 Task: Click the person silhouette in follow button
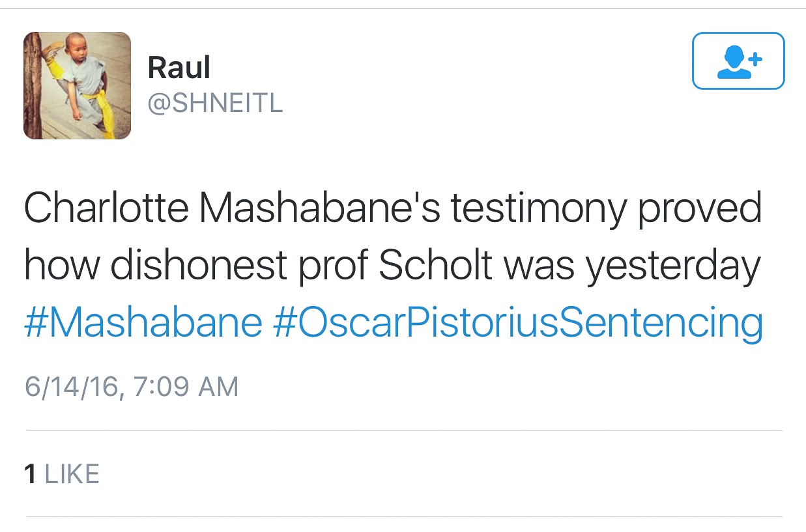tap(731, 63)
